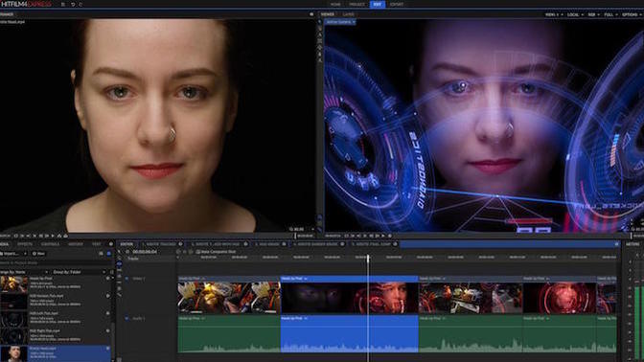This screenshot has height=362, width=644.
Task: Toggle visibility of the Video 1 track
Action: coord(126,279)
